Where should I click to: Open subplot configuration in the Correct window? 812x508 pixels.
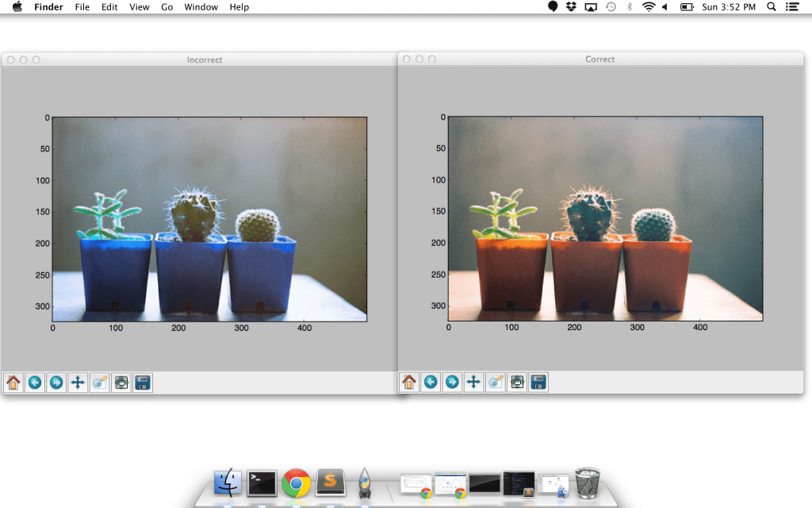click(517, 382)
